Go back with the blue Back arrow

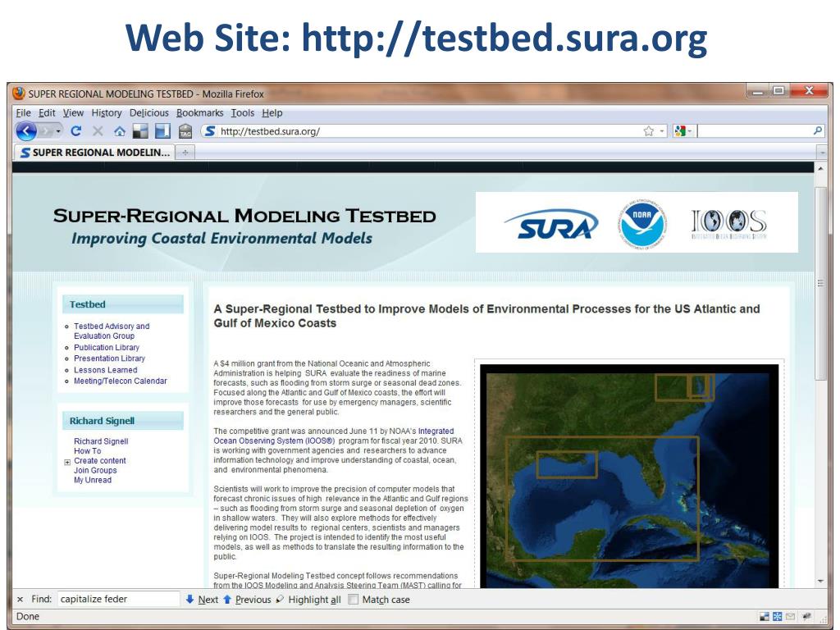pos(26,130)
